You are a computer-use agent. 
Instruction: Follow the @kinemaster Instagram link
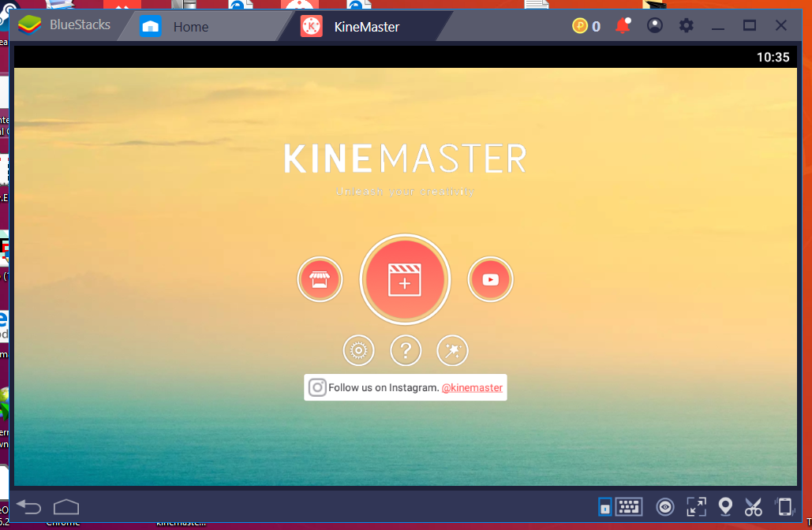[x=472, y=388]
